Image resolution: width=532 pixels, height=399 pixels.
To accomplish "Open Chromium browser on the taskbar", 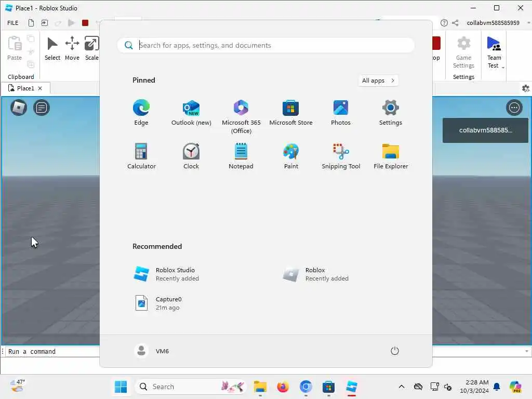I will point(305,387).
